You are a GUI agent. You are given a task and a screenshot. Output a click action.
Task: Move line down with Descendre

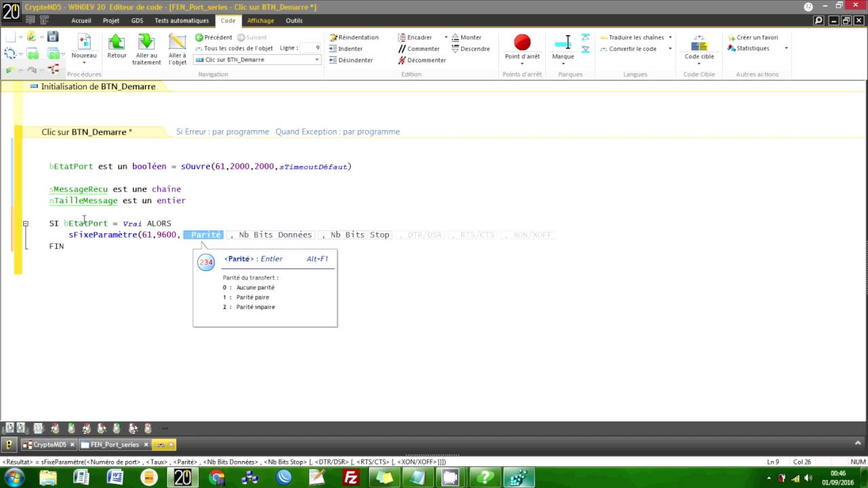[470, 49]
